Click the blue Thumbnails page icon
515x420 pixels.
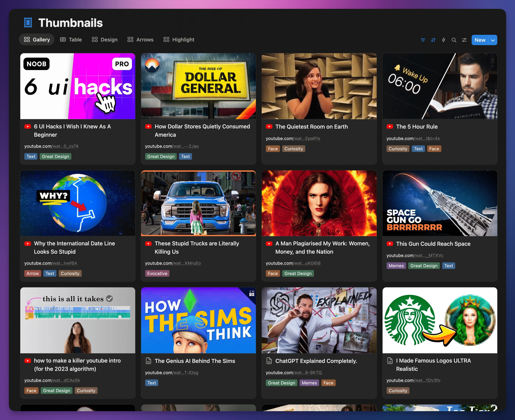coord(28,23)
